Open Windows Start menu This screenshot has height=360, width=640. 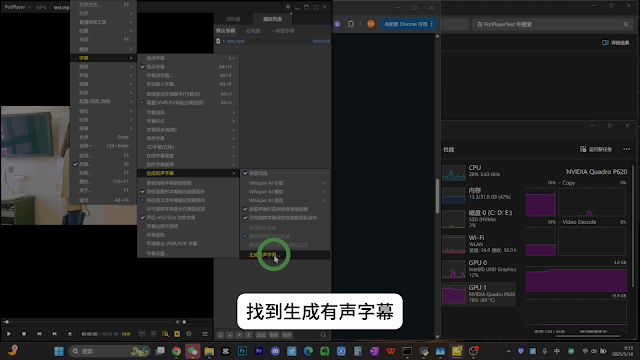pos(59,351)
